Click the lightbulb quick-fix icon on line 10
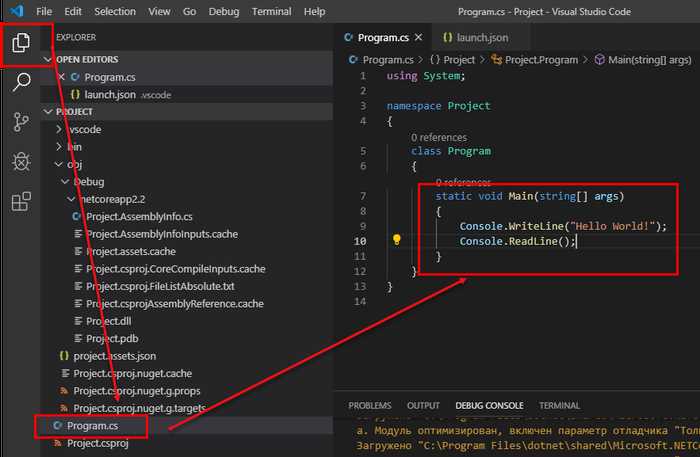 (397, 241)
